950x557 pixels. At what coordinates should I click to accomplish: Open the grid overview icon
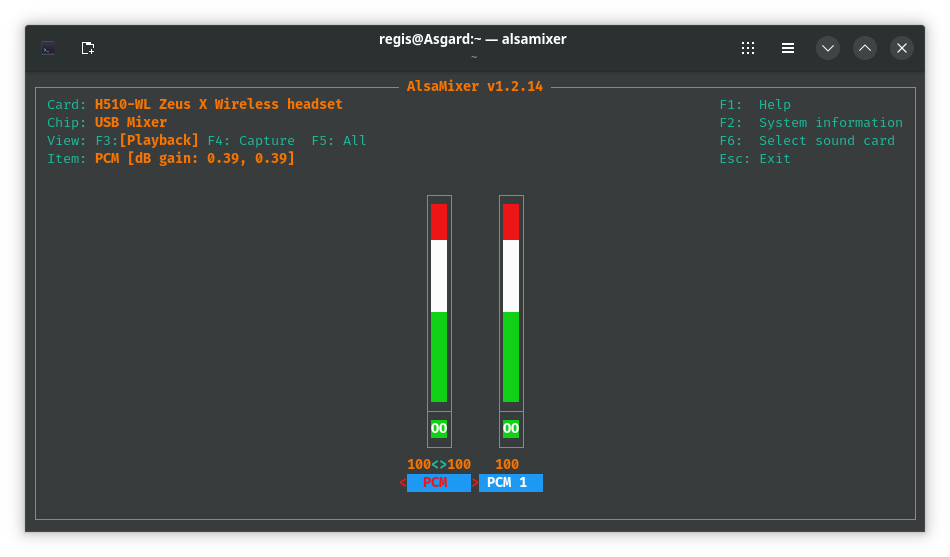pos(748,48)
